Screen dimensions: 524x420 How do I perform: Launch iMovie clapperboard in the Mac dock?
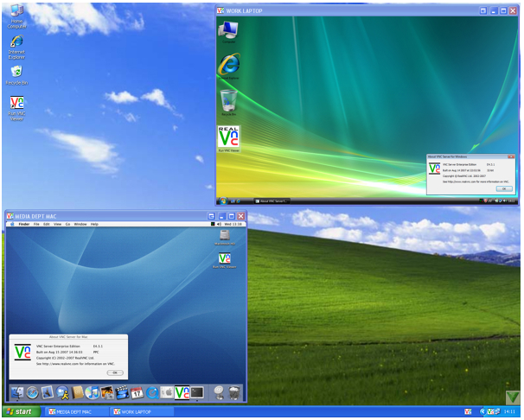122,392
